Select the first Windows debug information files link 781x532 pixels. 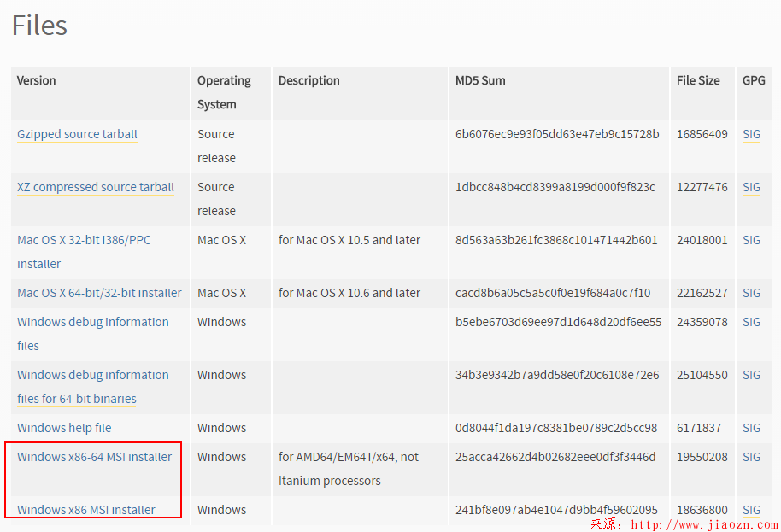[x=92, y=323]
